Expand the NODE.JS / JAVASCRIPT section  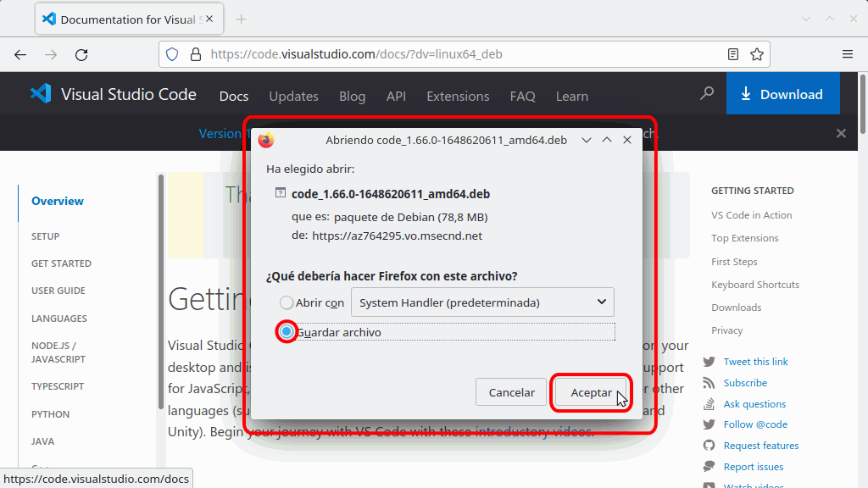click(58, 352)
